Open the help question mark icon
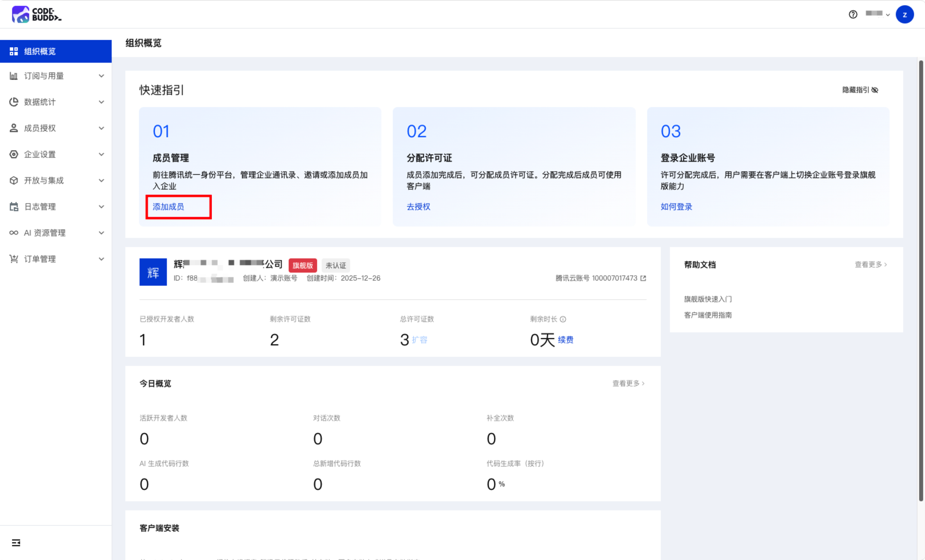 click(x=853, y=14)
